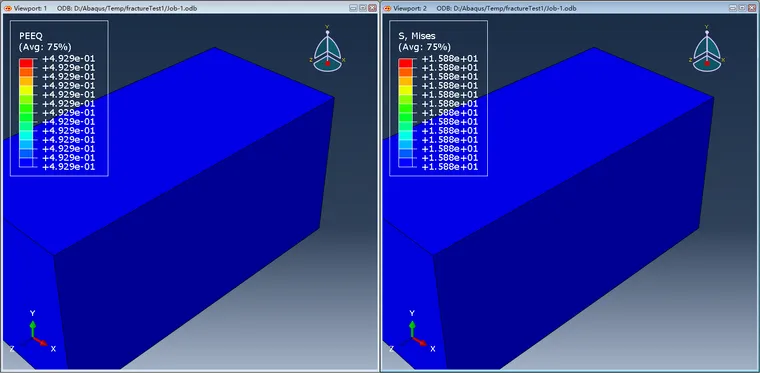The height and width of the screenshot is (373, 760).
Task: Close Viewport 1
Action: tap(372, 8)
